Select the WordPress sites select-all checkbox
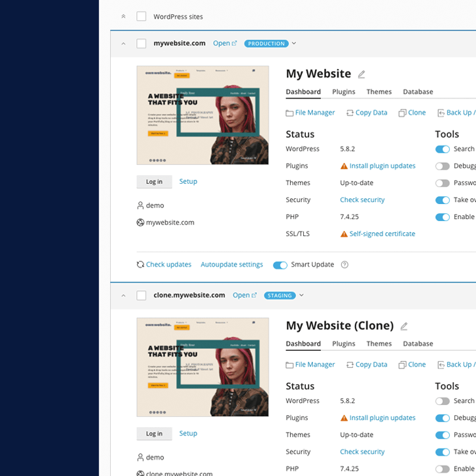Screen dimensions: 476x476 point(141,16)
